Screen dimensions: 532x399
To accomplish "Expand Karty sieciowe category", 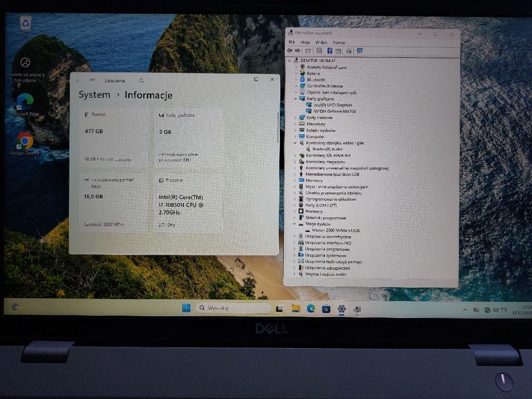I will coord(295,118).
